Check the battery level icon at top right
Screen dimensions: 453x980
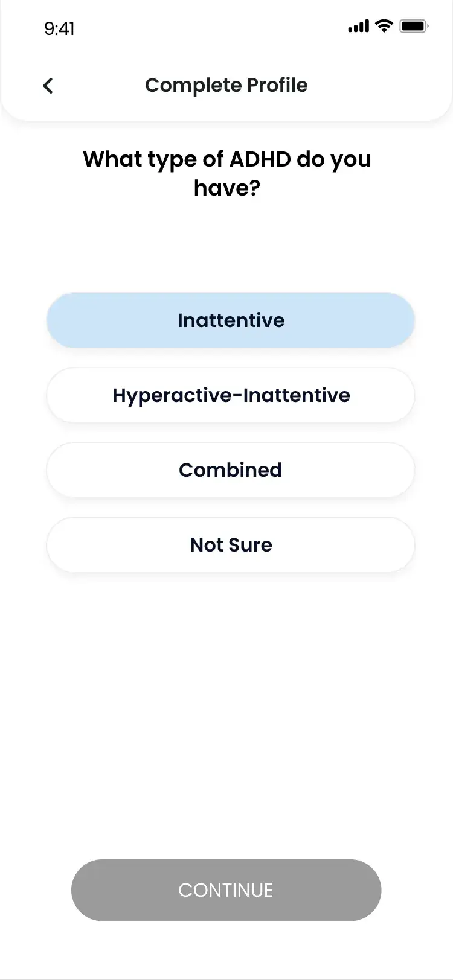[414, 26]
